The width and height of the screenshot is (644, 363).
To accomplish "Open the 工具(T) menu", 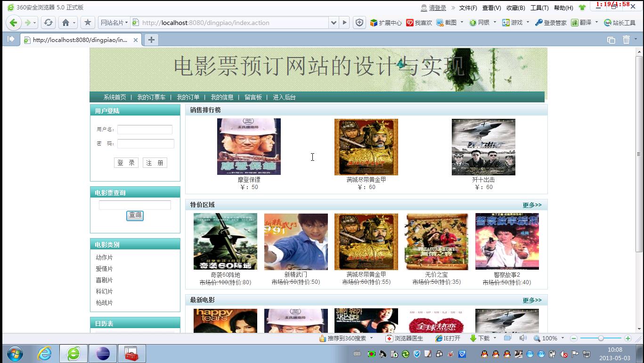I will tap(539, 8).
